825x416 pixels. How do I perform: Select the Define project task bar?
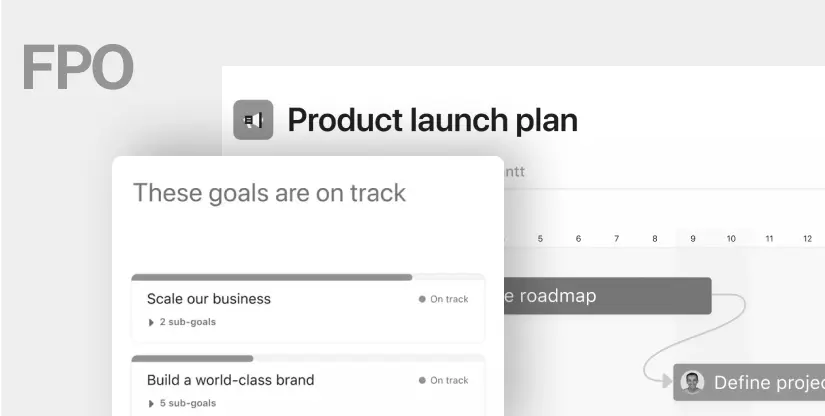coord(749,382)
